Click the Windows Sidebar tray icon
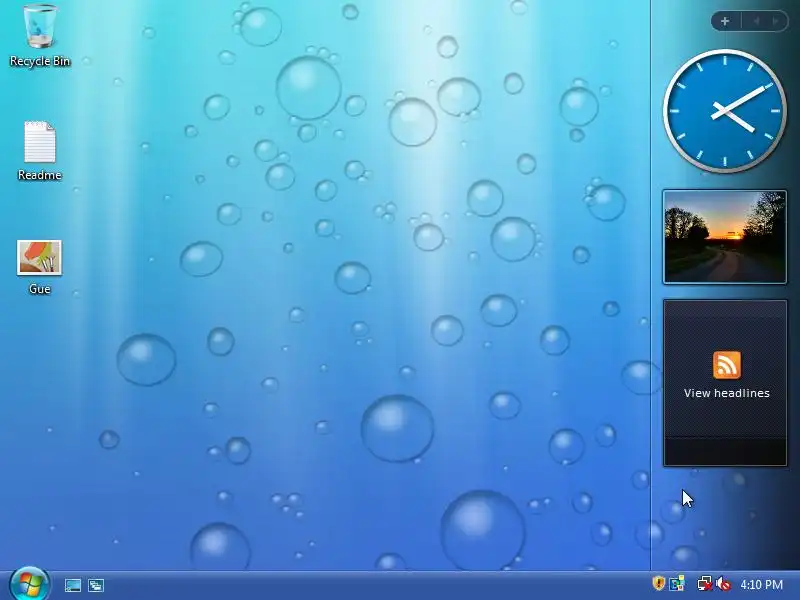This screenshot has height=600, width=800. 677,583
